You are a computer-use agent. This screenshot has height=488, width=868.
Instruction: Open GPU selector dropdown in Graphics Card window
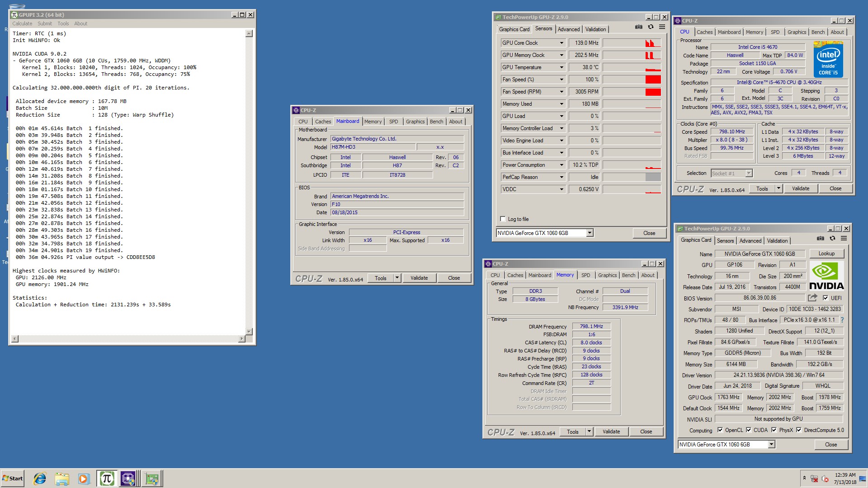click(x=771, y=444)
